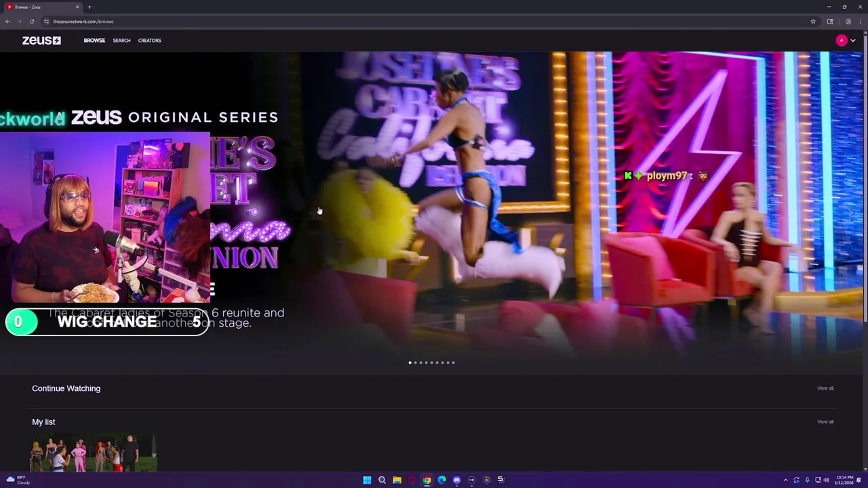Click the pink profile avatar

coord(842,41)
